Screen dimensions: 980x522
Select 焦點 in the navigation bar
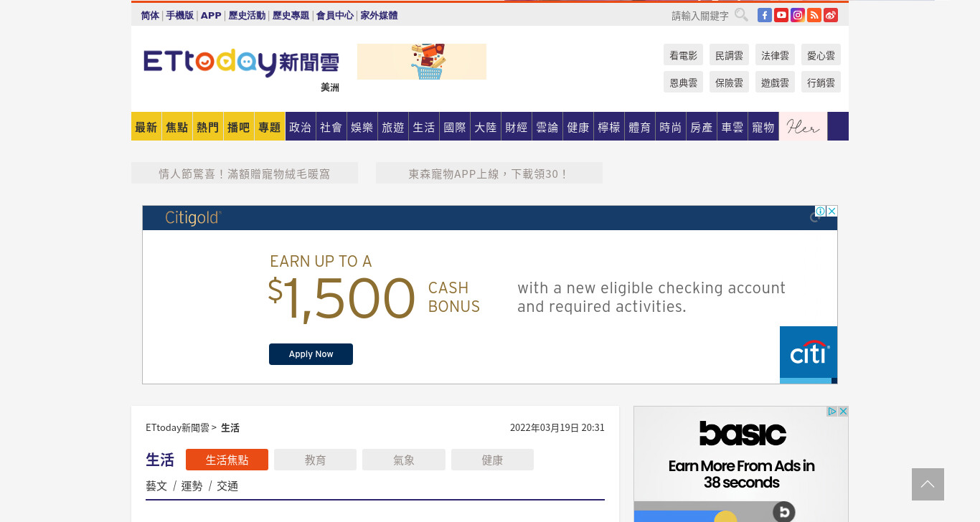coord(177,126)
